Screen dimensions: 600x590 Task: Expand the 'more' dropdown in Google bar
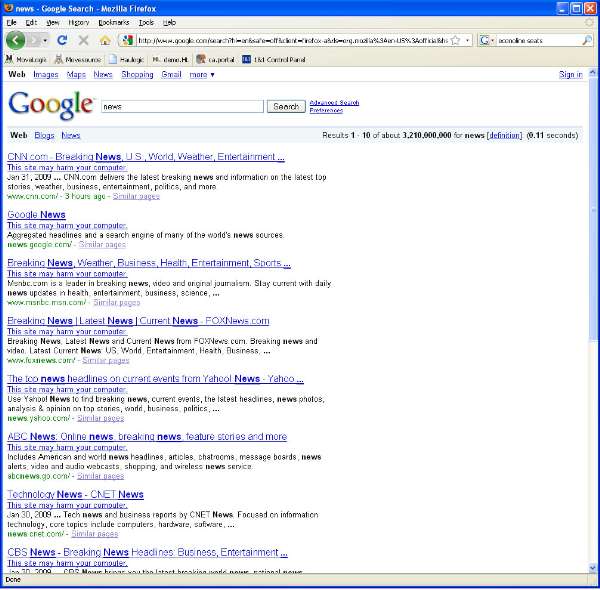(202, 75)
